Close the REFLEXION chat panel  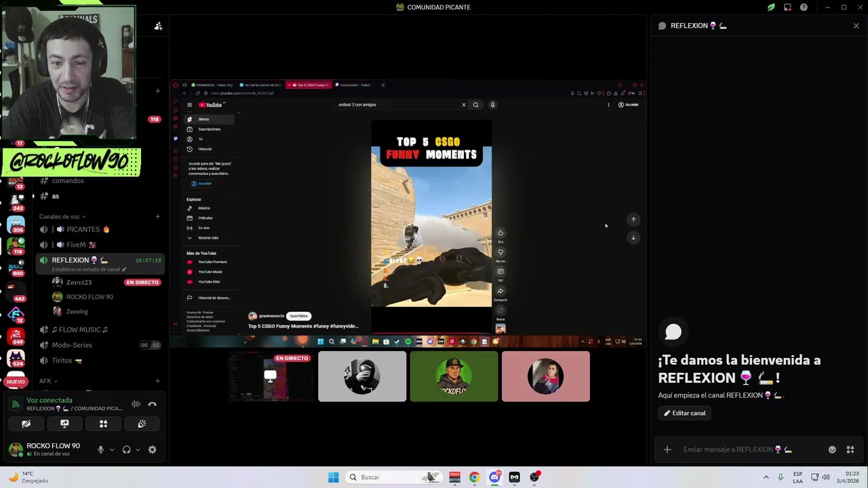[856, 26]
